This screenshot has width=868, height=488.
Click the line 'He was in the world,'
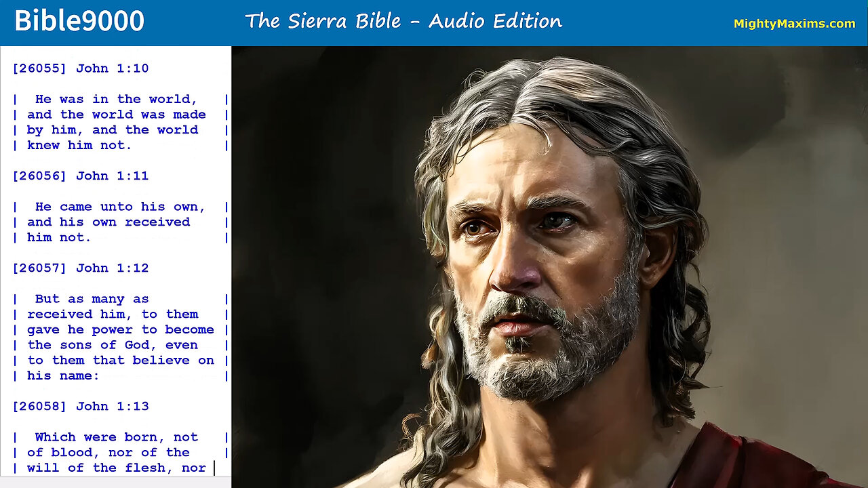[x=116, y=100]
